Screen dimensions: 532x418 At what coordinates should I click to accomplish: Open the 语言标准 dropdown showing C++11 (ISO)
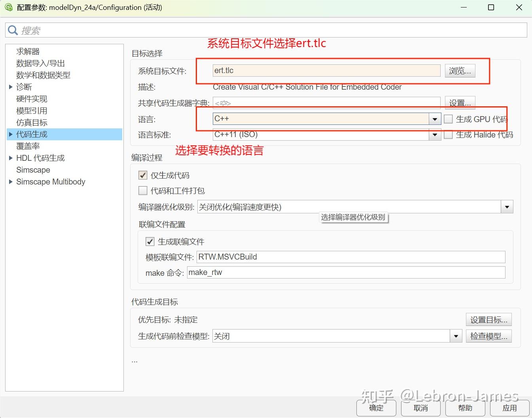click(x=435, y=135)
